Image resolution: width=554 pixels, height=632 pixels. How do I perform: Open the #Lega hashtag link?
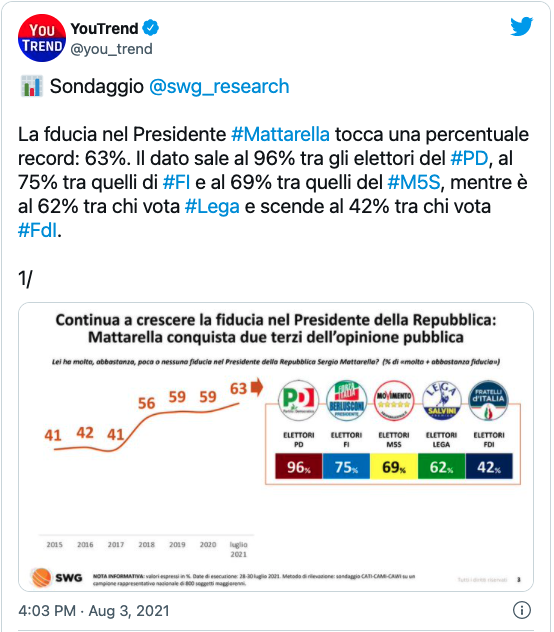click(212, 207)
